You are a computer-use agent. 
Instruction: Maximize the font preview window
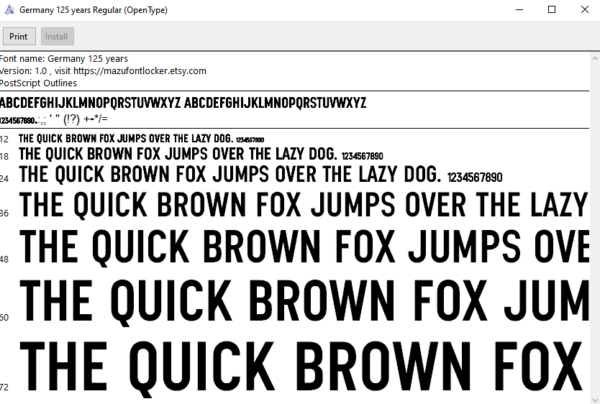(x=552, y=10)
